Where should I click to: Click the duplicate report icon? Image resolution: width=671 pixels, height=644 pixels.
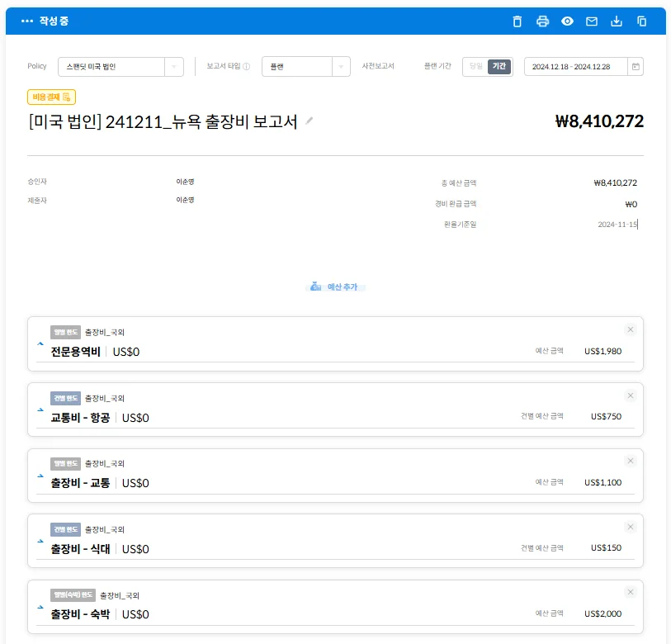(x=641, y=21)
